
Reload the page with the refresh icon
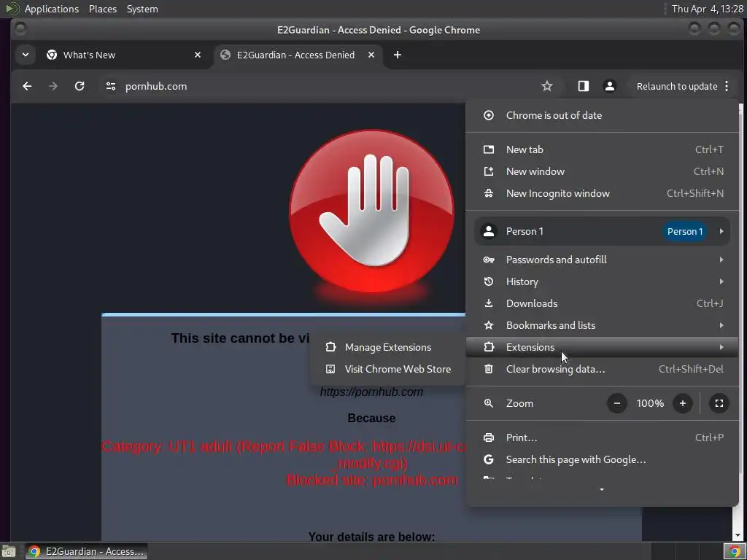pos(80,86)
